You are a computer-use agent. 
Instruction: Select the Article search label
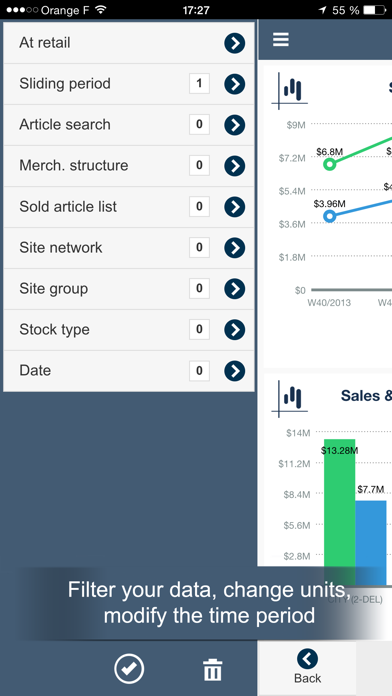pos(65,124)
